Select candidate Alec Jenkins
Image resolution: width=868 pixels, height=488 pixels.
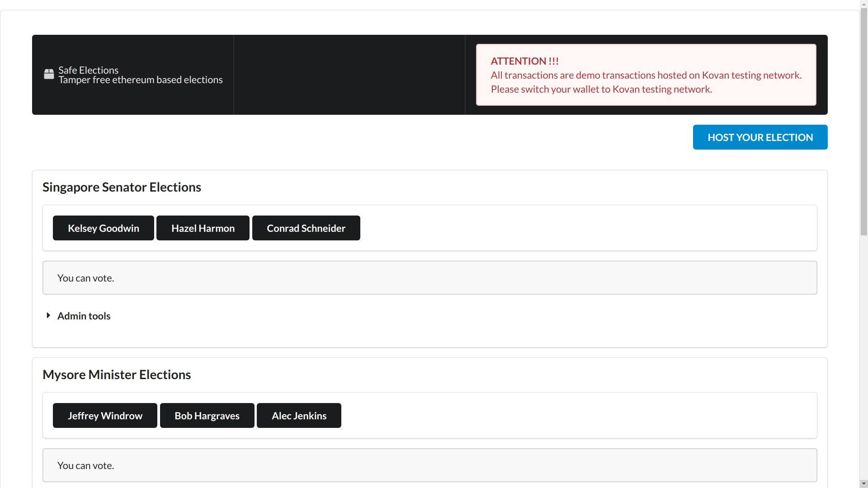click(299, 416)
